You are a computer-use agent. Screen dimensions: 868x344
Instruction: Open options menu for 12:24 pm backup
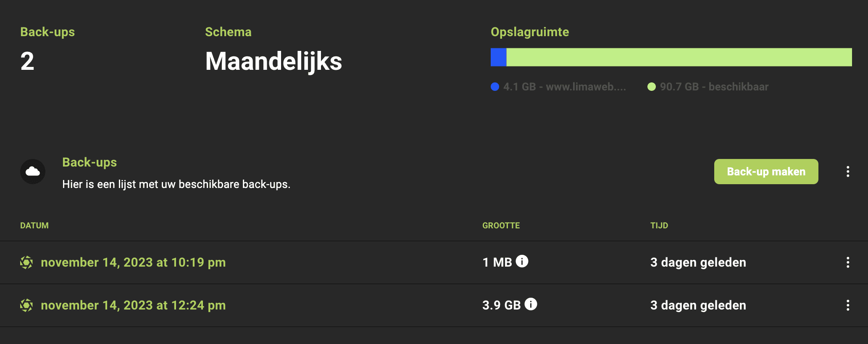tap(848, 305)
